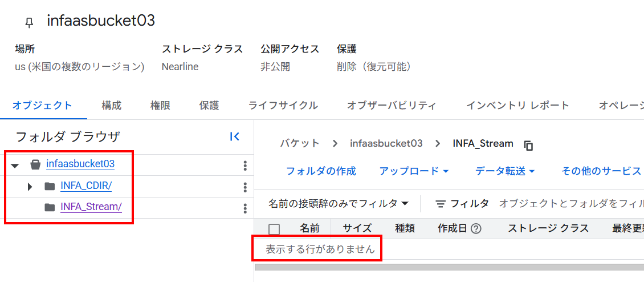Open more options for infaasbucket03 folder row
Screen dimensions: 644x282
pos(245,166)
